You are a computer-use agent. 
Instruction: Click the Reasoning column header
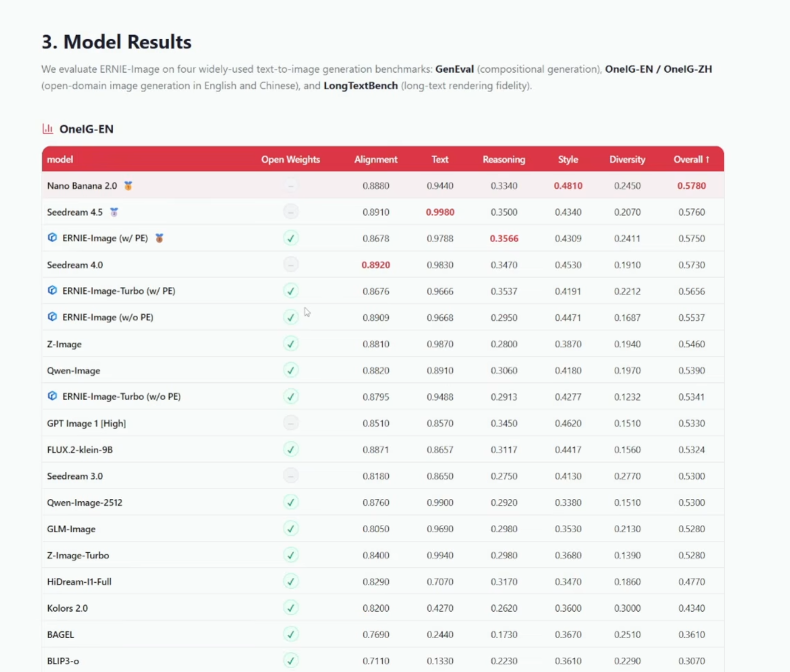[504, 159]
